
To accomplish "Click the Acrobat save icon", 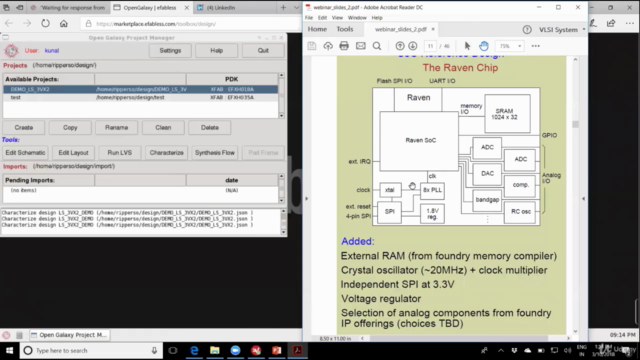I will click(312, 46).
